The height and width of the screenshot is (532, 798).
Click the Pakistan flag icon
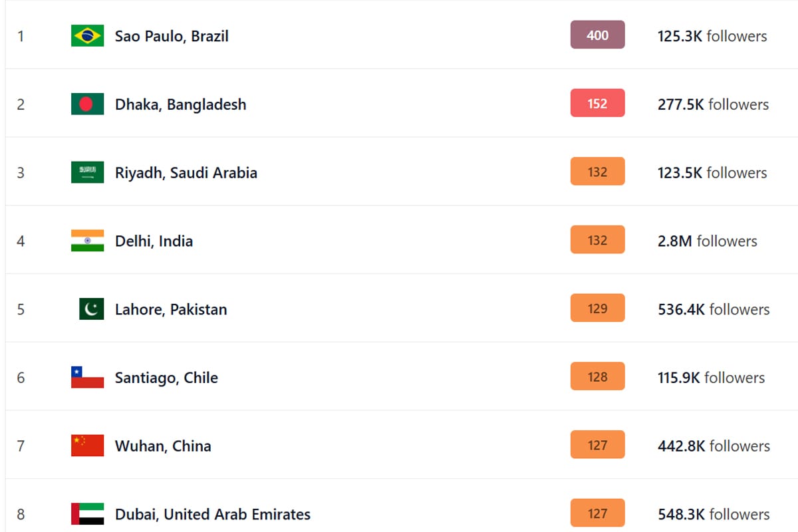tap(91, 309)
